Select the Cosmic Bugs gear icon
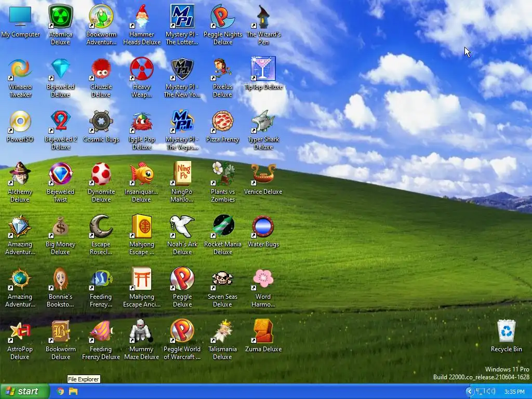This screenshot has height=399, width=532. pyautogui.click(x=101, y=122)
